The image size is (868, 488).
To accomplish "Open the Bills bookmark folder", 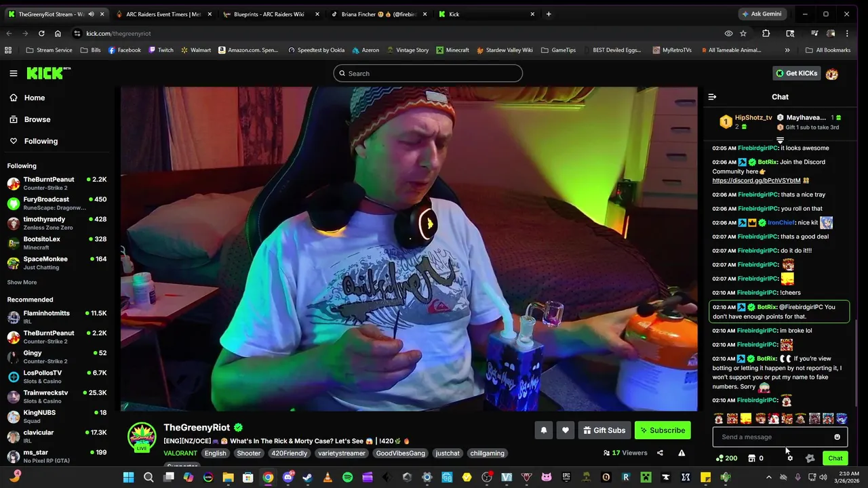I will (91, 50).
